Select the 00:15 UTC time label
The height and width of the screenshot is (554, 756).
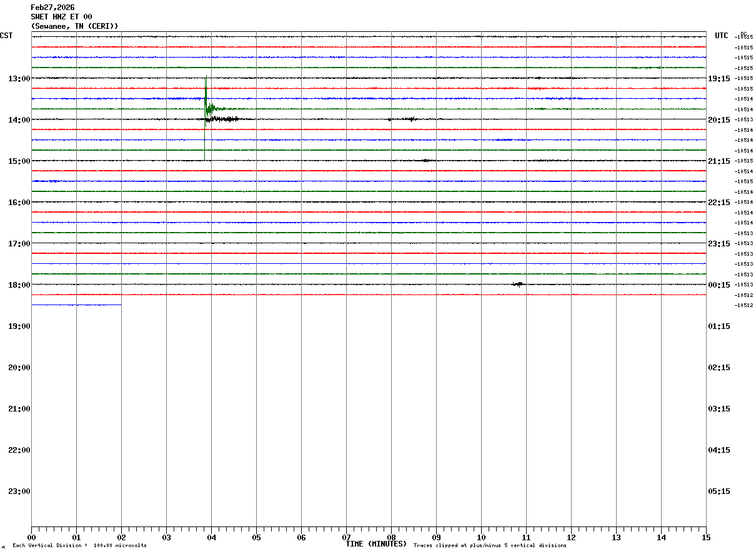click(x=720, y=285)
